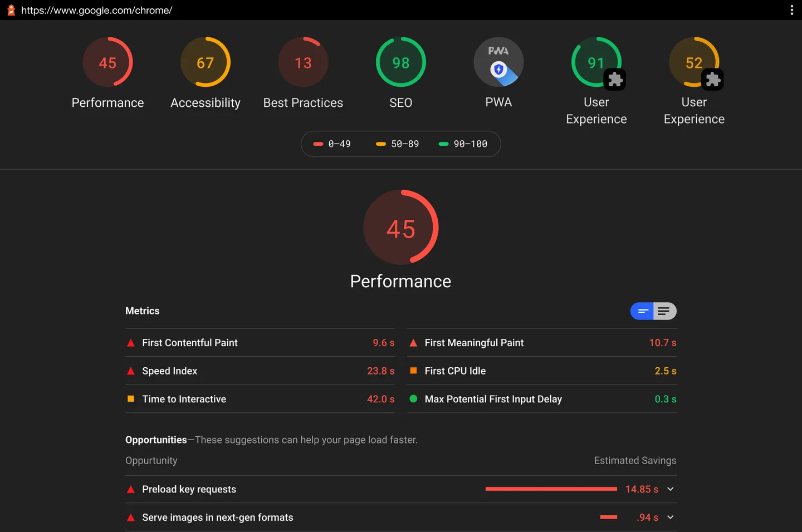Click the Metrics section heading
The width and height of the screenshot is (802, 532).
(143, 311)
